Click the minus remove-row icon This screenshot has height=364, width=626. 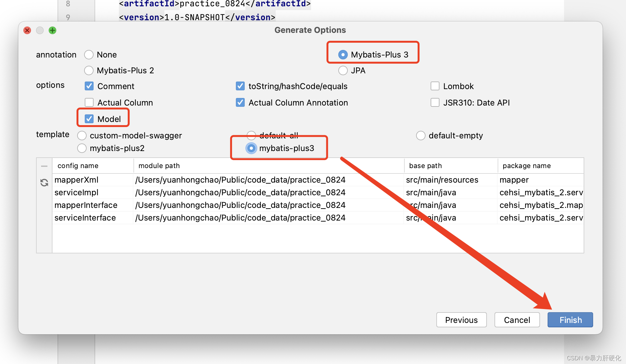click(x=44, y=166)
